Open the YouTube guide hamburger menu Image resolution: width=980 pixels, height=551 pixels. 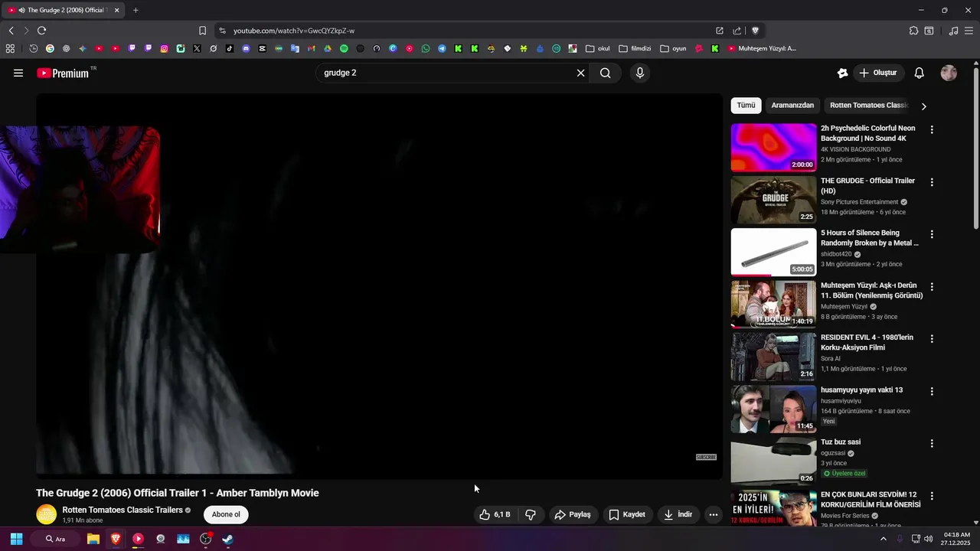tap(18, 73)
